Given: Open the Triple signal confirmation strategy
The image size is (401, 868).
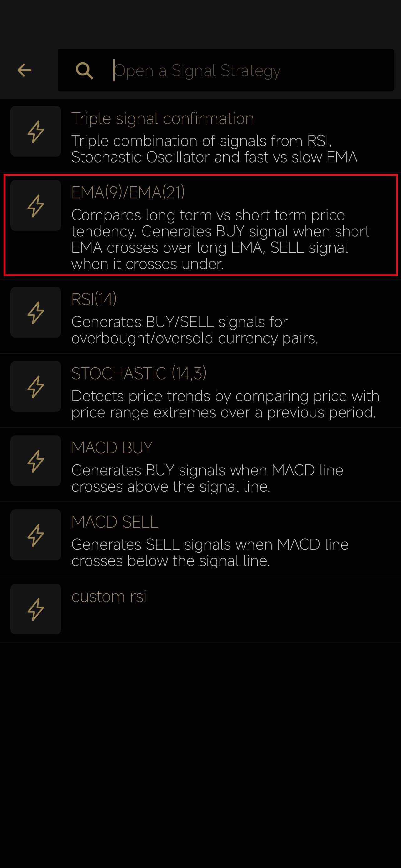Looking at the screenshot, I should pyautogui.click(x=163, y=119).
